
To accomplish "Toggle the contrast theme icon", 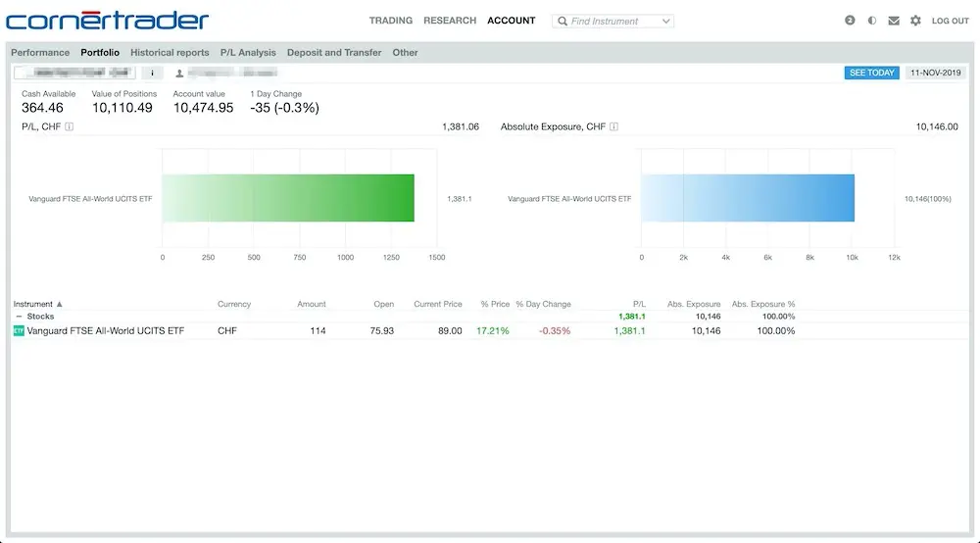I will (872, 21).
